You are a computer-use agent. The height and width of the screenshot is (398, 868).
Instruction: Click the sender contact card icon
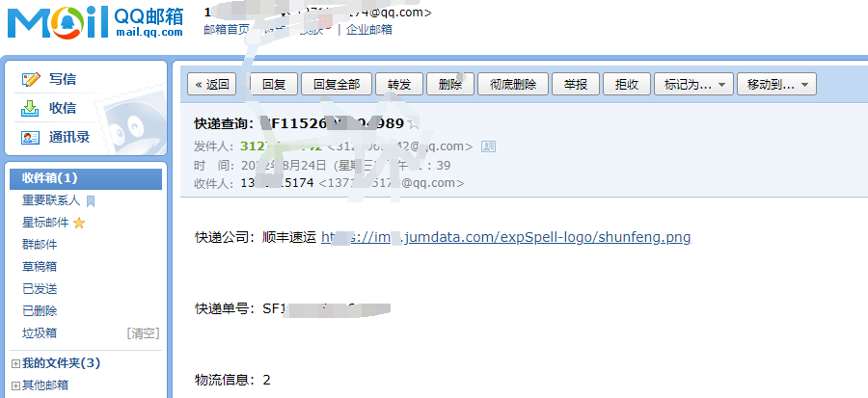click(x=488, y=146)
